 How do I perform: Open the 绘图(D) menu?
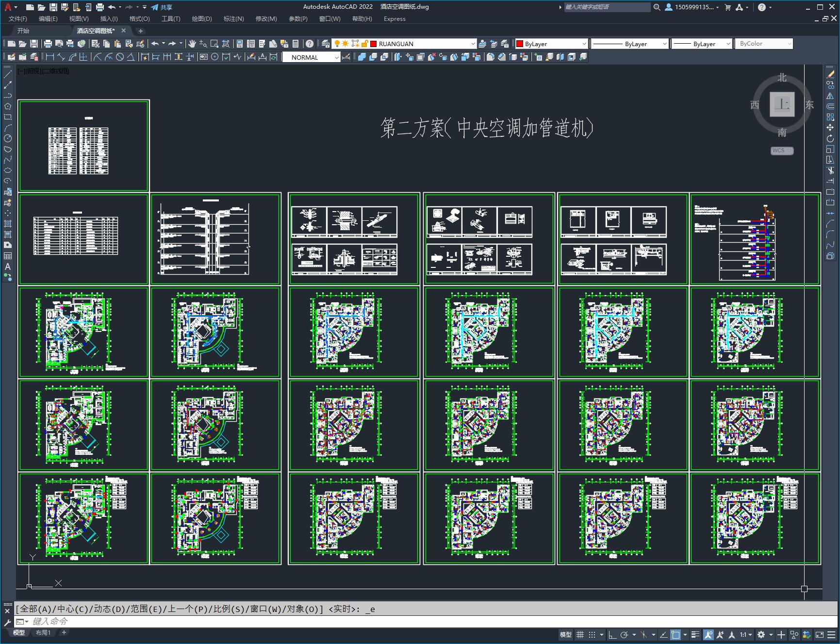pos(202,18)
